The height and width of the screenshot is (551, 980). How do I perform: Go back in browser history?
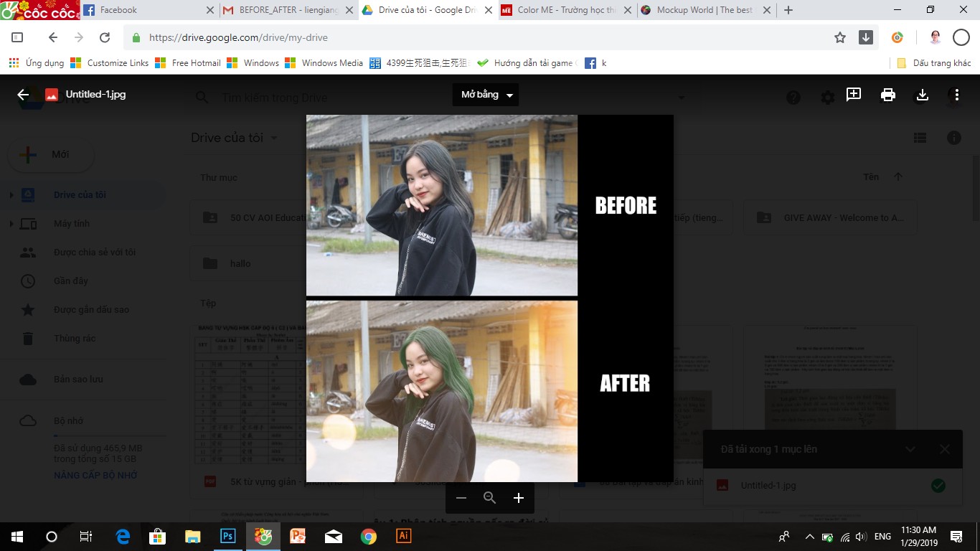52,37
